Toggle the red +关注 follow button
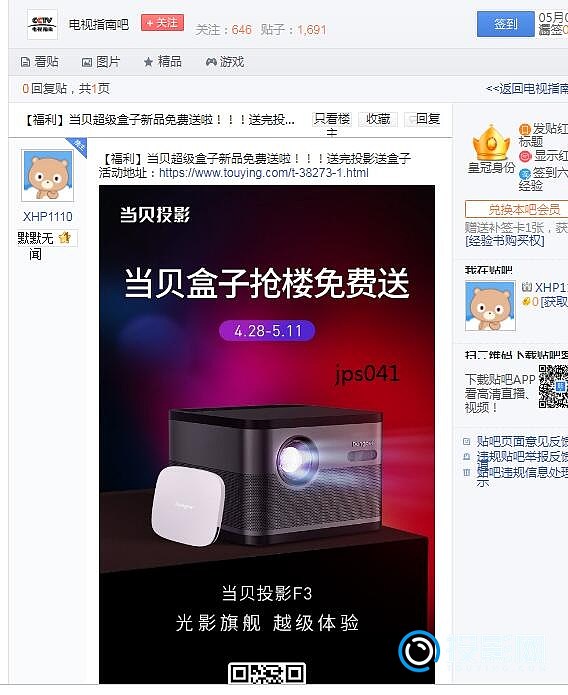568x695 pixels. (162, 23)
